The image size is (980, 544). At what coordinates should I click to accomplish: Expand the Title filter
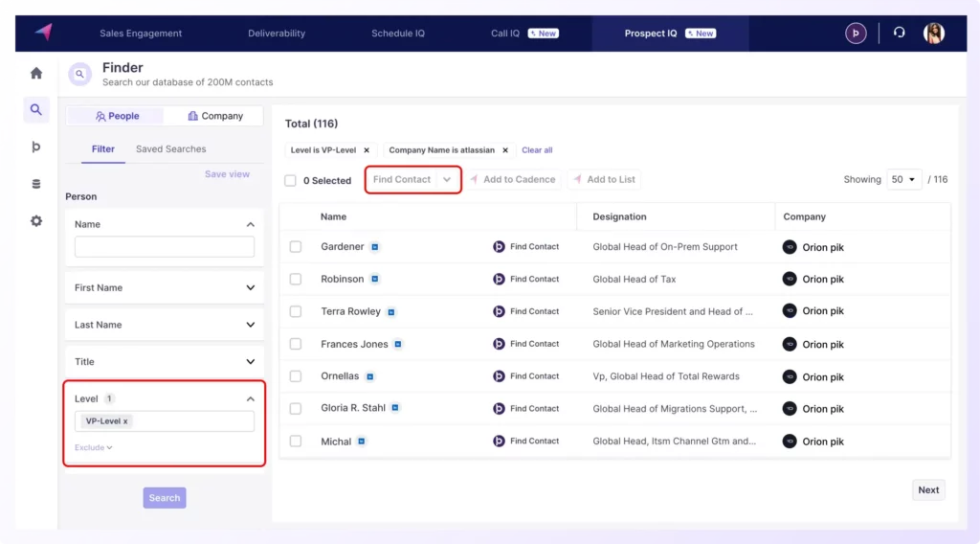[250, 361]
